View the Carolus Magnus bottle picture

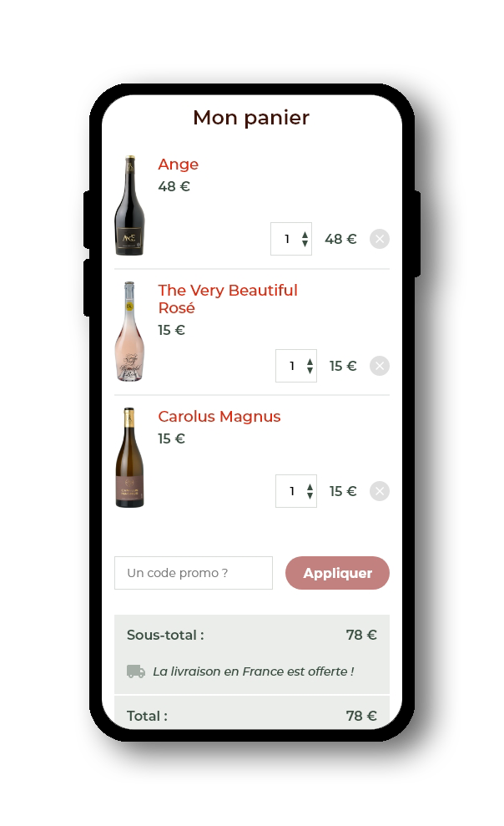coord(129,458)
